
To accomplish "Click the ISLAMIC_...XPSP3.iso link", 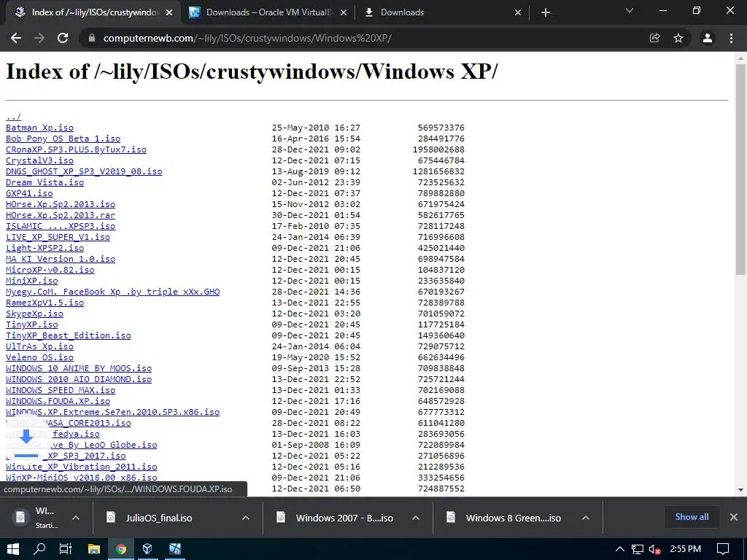I will (61, 226).
